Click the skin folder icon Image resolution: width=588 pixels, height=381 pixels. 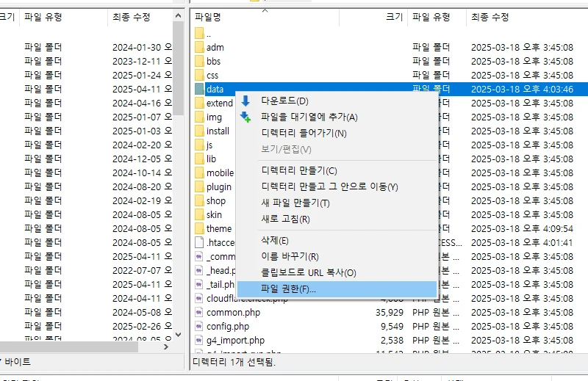(199, 214)
